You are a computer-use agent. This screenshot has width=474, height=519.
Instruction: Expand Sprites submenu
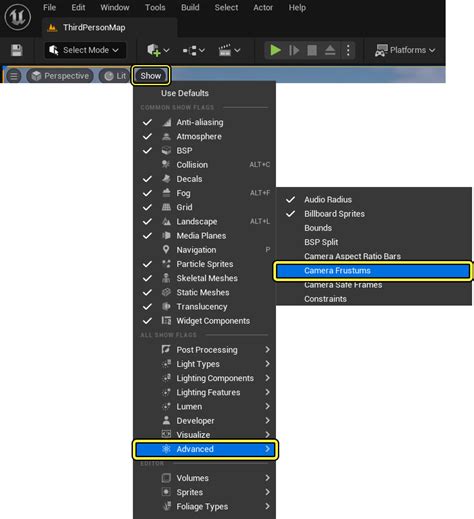[204, 492]
